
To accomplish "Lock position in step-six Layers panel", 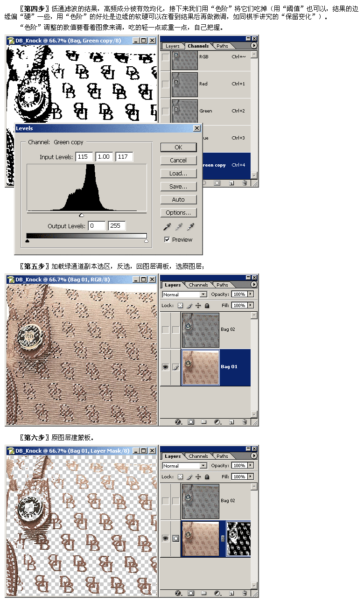I will coord(198,476).
